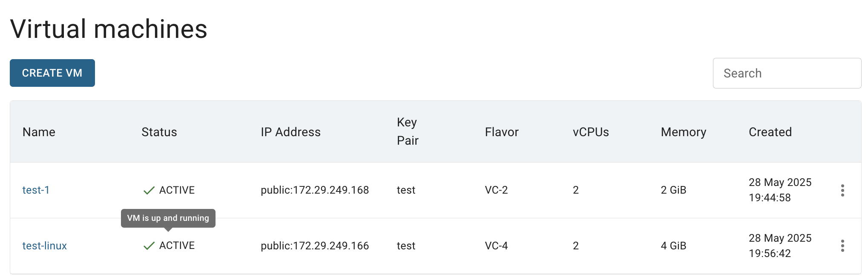Click the IP Address column header
The width and height of the screenshot is (868, 280).
pyautogui.click(x=290, y=132)
